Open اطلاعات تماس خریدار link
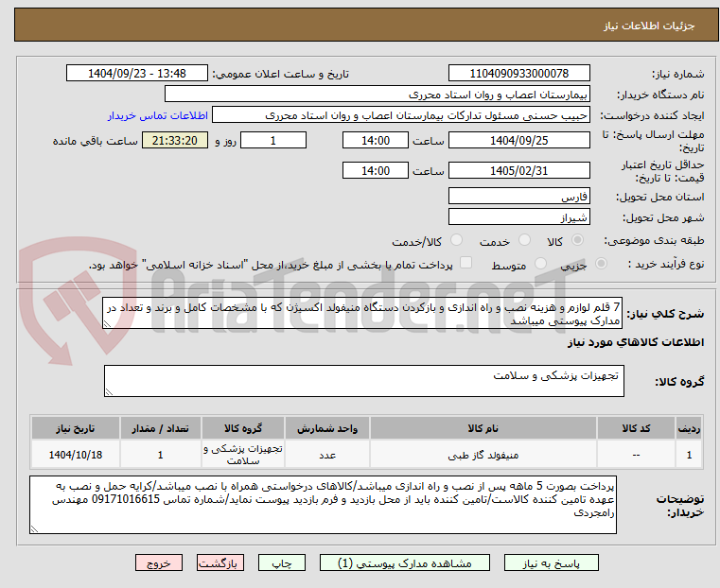This screenshot has height=588, width=720. pyautogui.click(x=158, y=115)
